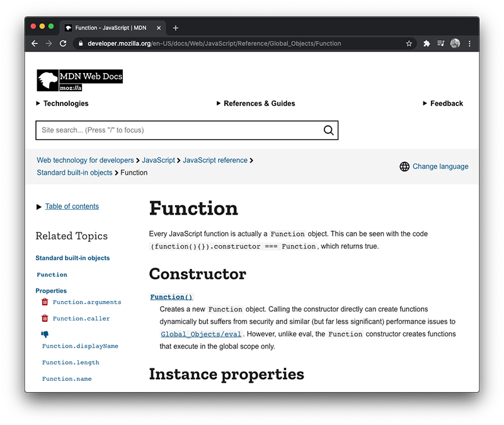Screen dimensions: 504x425
Task: Reload the page with the refresh icon
Action: [x=63, y=43]
